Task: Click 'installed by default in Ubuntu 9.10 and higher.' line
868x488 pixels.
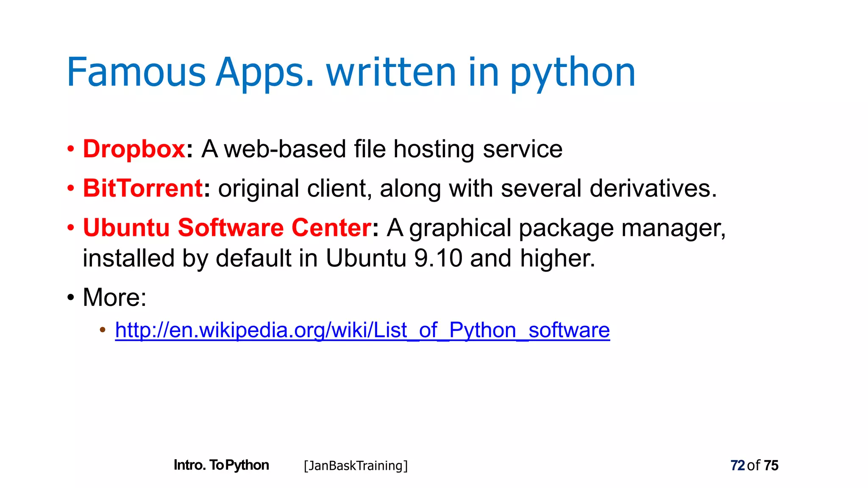Action: click(x=339, y=258)
